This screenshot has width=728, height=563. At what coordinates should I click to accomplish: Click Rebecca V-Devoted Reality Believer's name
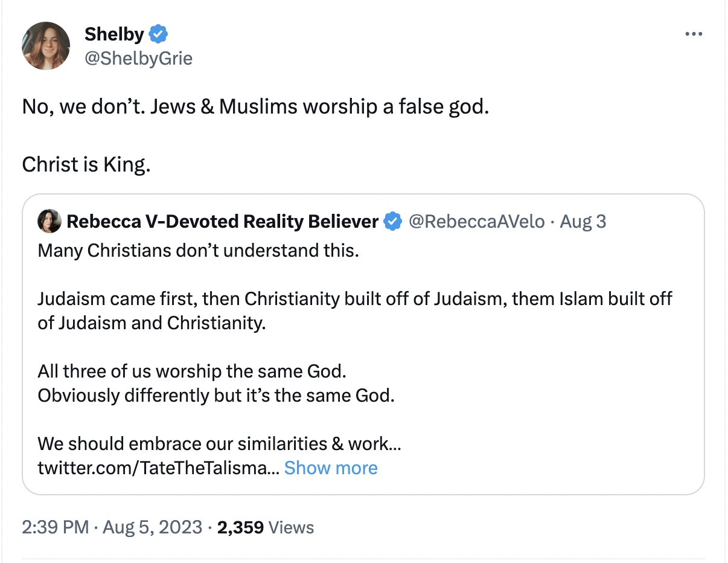click(x=222, y=221)
